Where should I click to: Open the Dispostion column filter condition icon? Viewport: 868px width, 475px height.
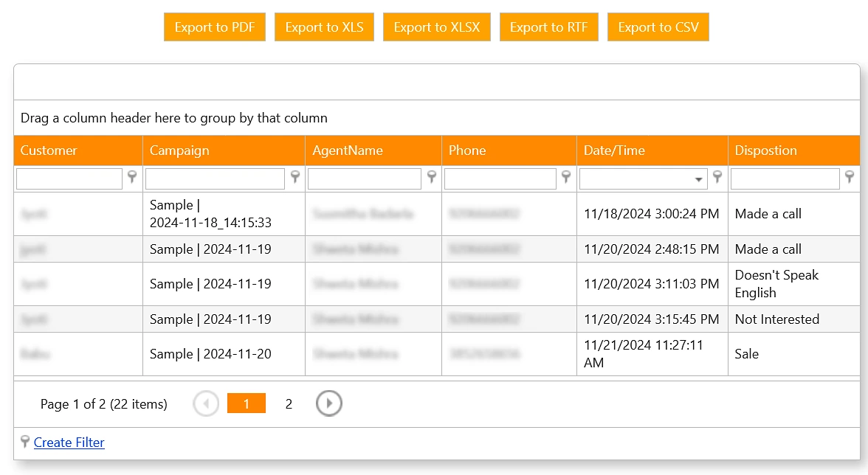850,177
